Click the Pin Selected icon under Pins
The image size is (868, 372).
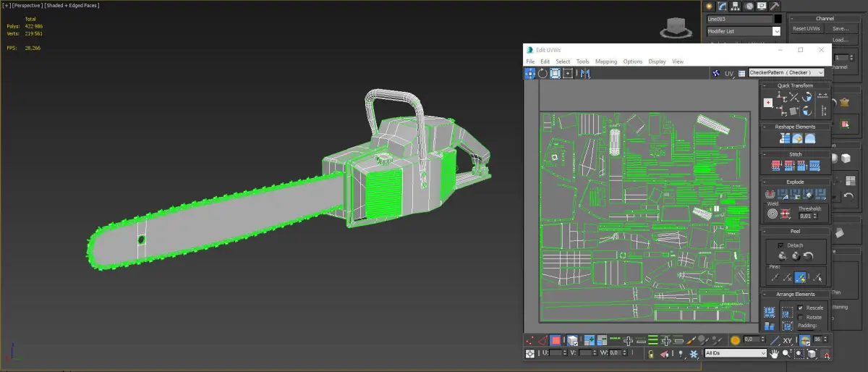tap(775, 276)
